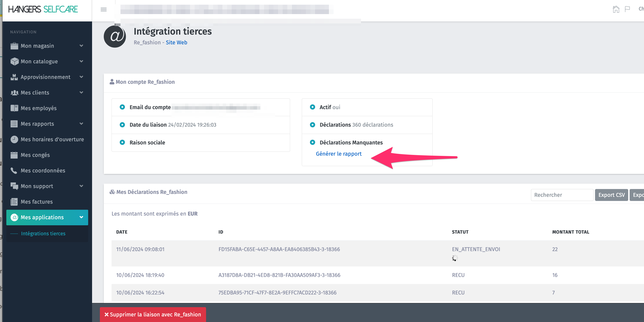Open Mes horaires d'ouverture menu item
Image resolution: width=644 pixels, height=322 pixels.
click(47, 140)
